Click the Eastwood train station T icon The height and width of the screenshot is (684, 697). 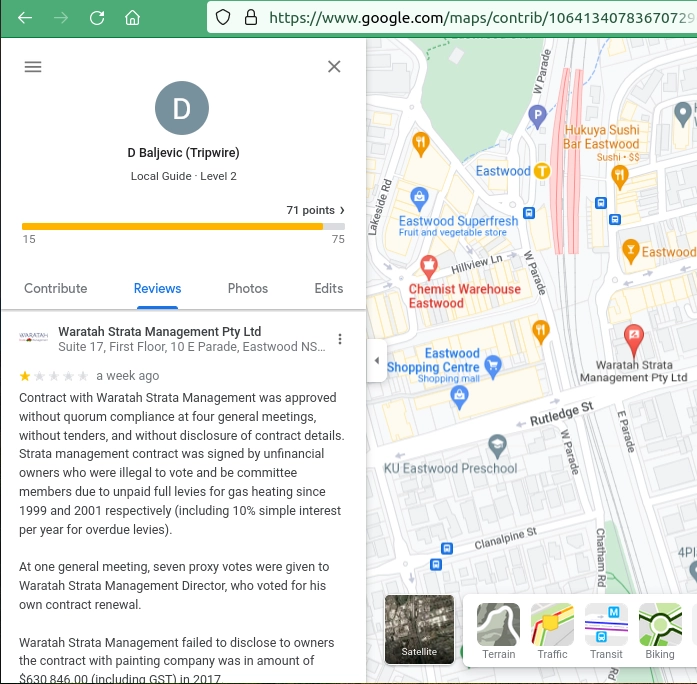(x=542, y=171)
